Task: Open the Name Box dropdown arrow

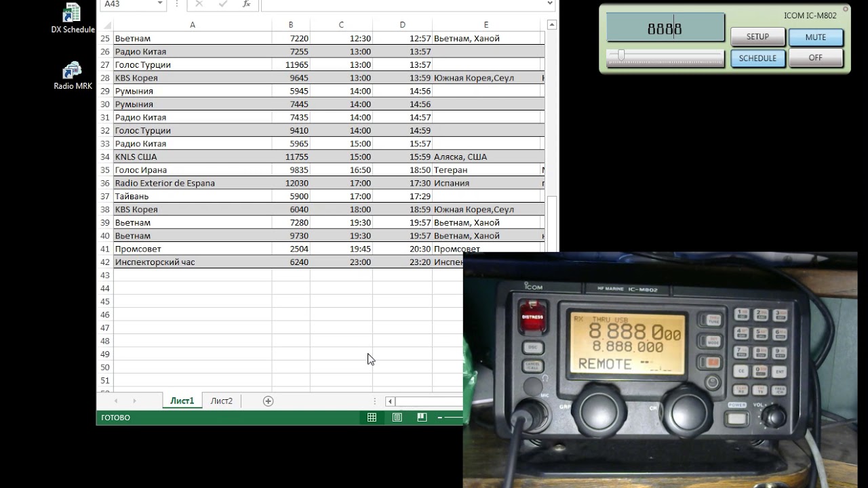Action: click(160, 4)
